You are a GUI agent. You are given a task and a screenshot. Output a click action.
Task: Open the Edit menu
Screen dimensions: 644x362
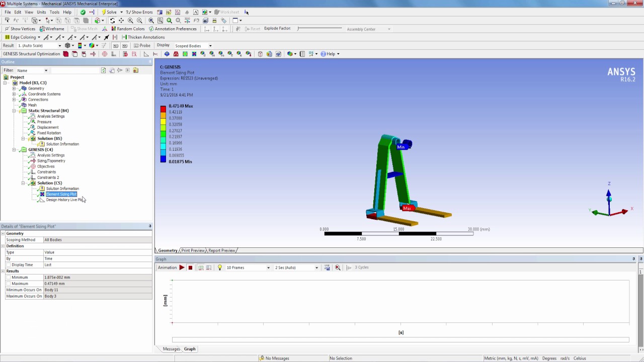(x=18, y=12)
